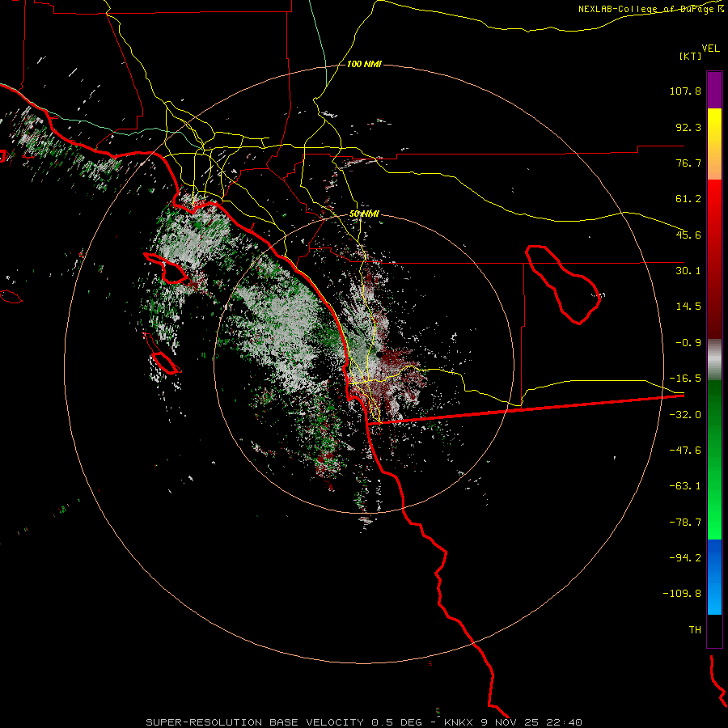The height and width of the screenshot is (728, 728).
Task: Click the green segment of the velocity scale
Action: tap(714, 459)
